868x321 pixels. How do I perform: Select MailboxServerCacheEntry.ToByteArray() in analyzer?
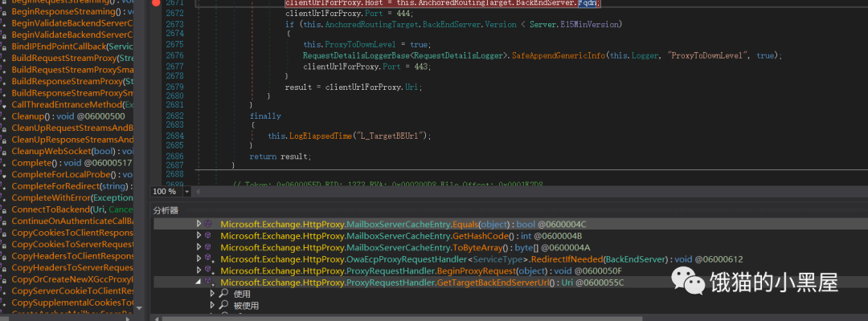click(405, 247)
